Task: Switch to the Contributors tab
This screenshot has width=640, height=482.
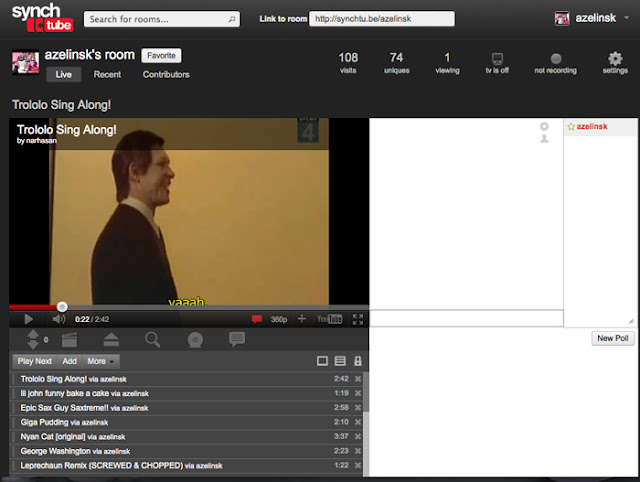Action: (166, 75)
